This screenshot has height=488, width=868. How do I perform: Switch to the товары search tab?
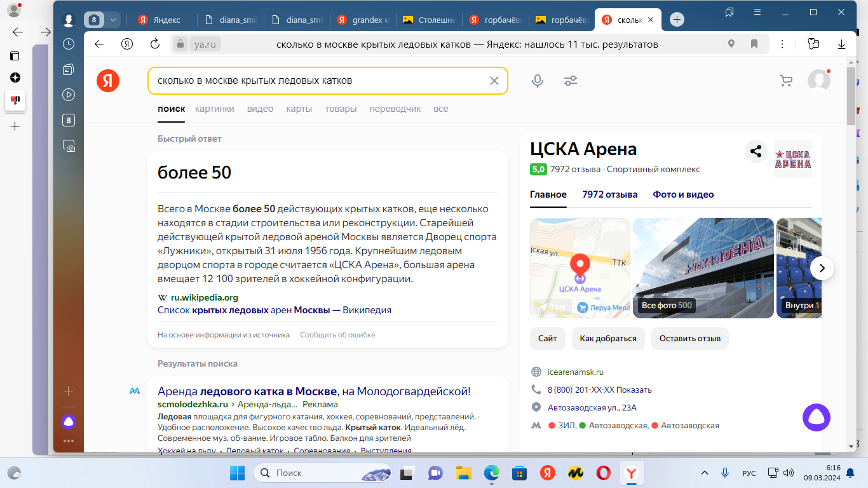point(341,109)
